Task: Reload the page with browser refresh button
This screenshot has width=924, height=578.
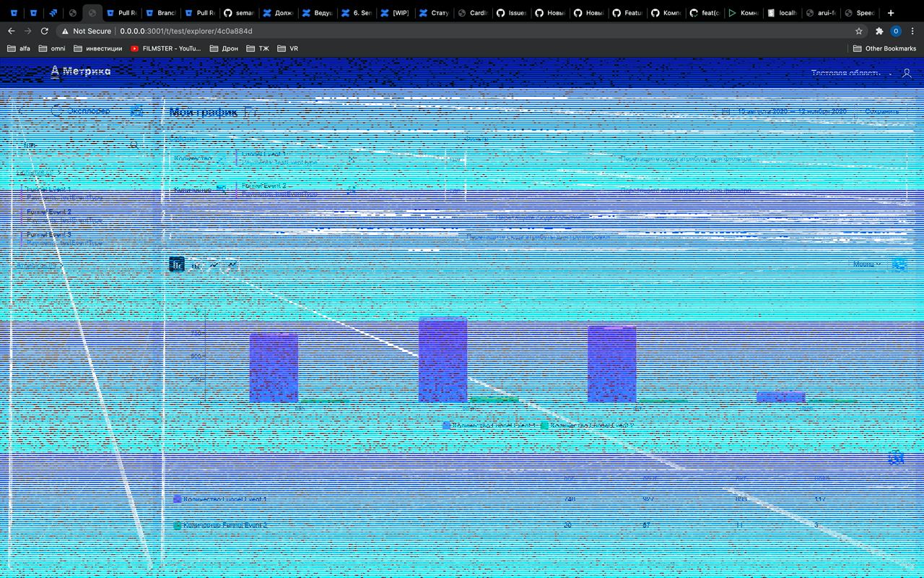Action: click(45, 31)
